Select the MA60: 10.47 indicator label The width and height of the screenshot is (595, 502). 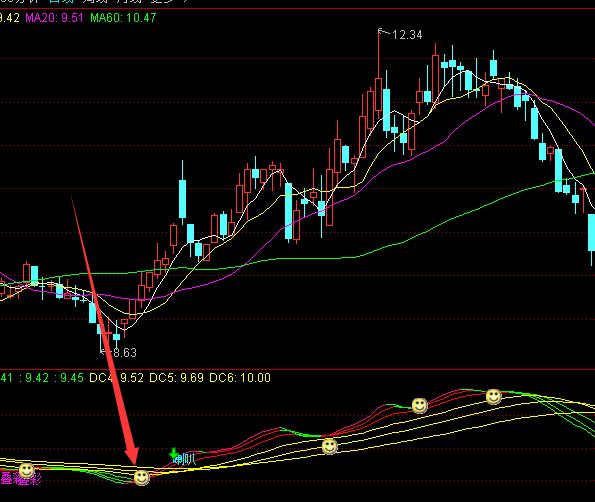tap(123, 18)
